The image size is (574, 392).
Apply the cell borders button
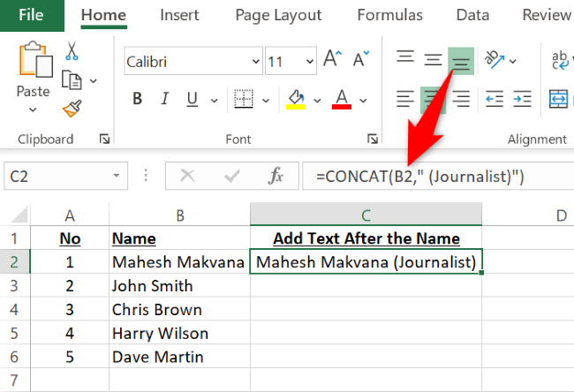click(244, 99)
